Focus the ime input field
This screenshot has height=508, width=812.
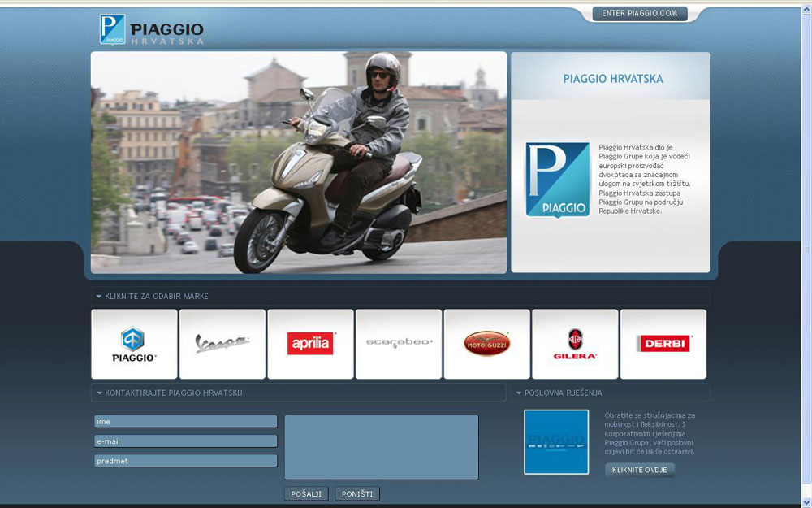tap(185, 421)
